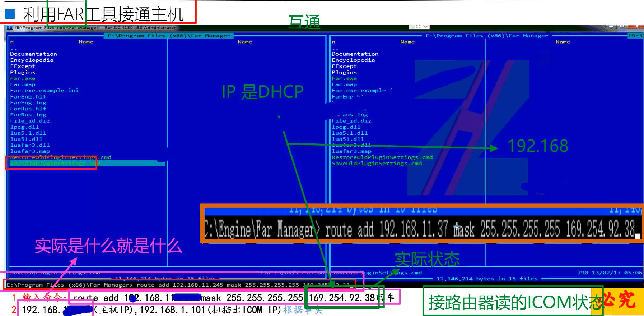The image size is (644, 316).
Task: Select FarEng.hlf in the left panel
Action: pos(28,97)
